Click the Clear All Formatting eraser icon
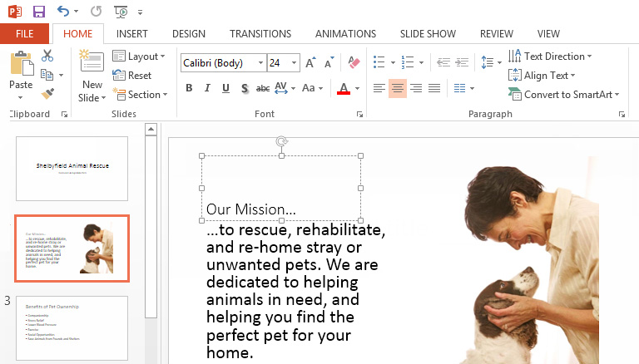Viewport: 639px width, 364px height. tap(354, 62)
